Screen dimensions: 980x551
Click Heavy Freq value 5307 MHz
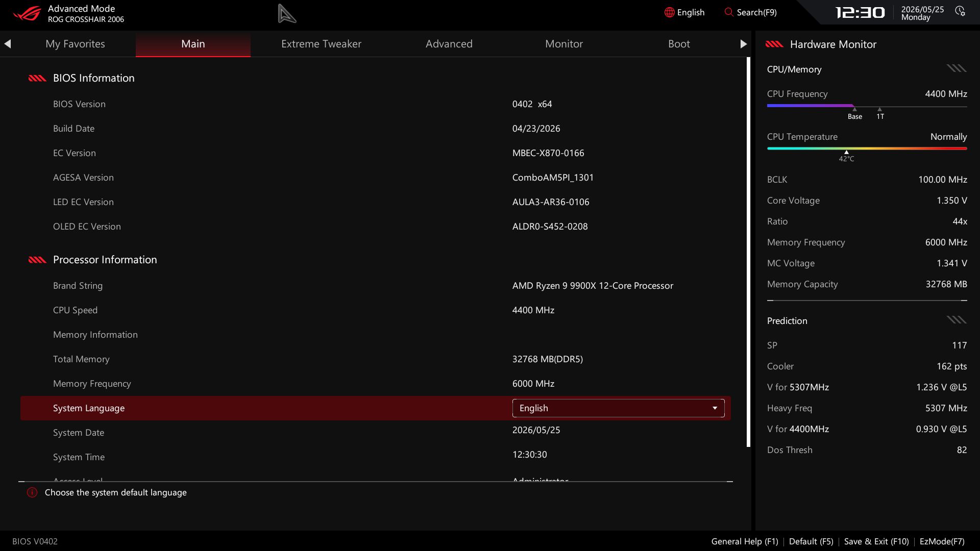click(946, 408)
